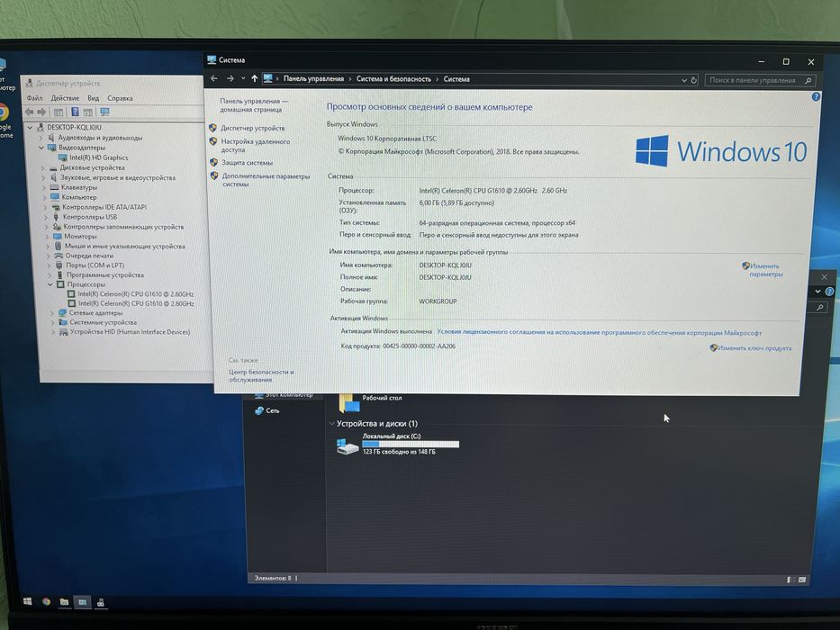Expand Аудиовходы и аудиовыходы node
Image resolution: width=840 pixels, height=630 pixels.
[41, 138]
